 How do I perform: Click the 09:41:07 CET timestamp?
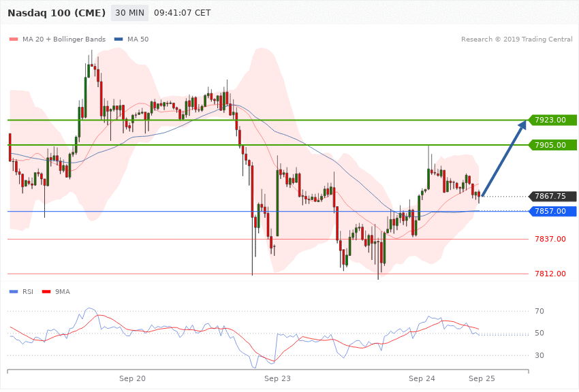[x=182, y=13]
